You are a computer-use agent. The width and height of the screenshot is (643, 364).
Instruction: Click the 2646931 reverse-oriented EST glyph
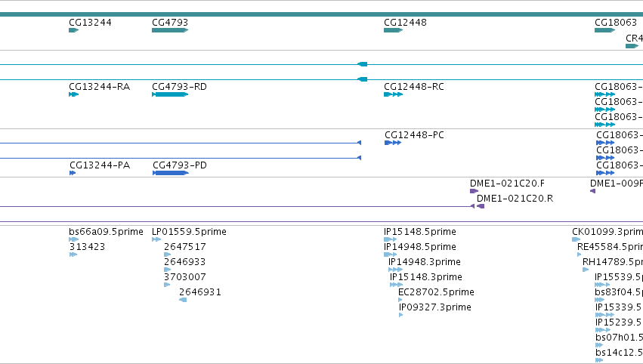(x=183, y=300)
